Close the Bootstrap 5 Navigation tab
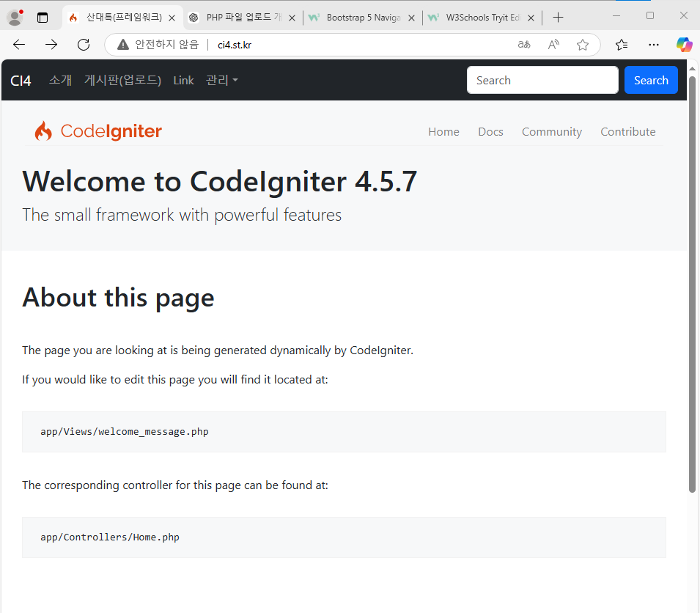This screenshot has height=613, width=700. tap(412, 18)
